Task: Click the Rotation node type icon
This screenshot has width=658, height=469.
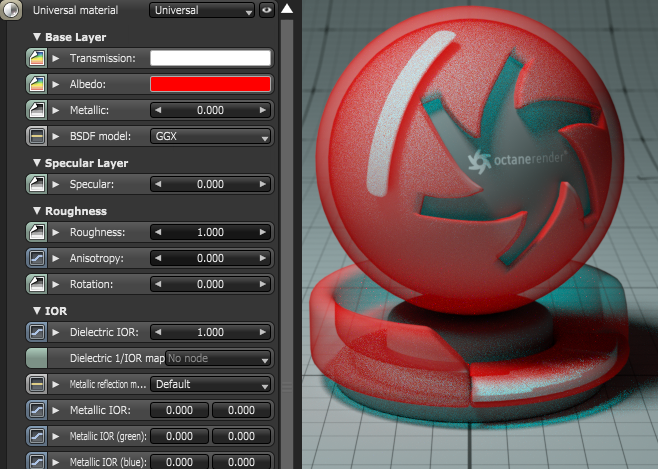Action: [x=37, y=284]
